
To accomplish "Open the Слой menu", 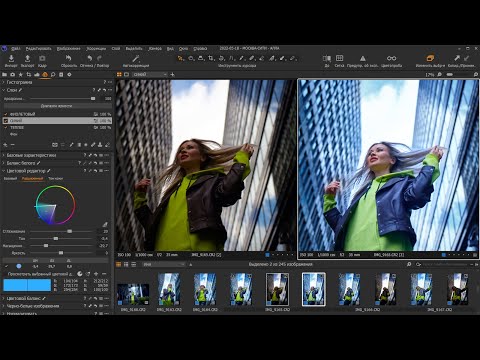I will coord(116,48).
